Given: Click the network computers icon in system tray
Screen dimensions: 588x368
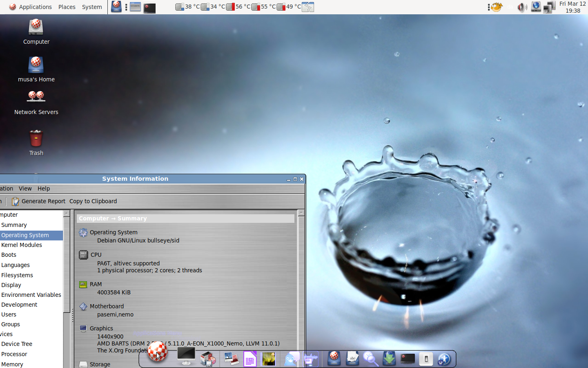Looking at the screenshot, I should pos(549,7).
